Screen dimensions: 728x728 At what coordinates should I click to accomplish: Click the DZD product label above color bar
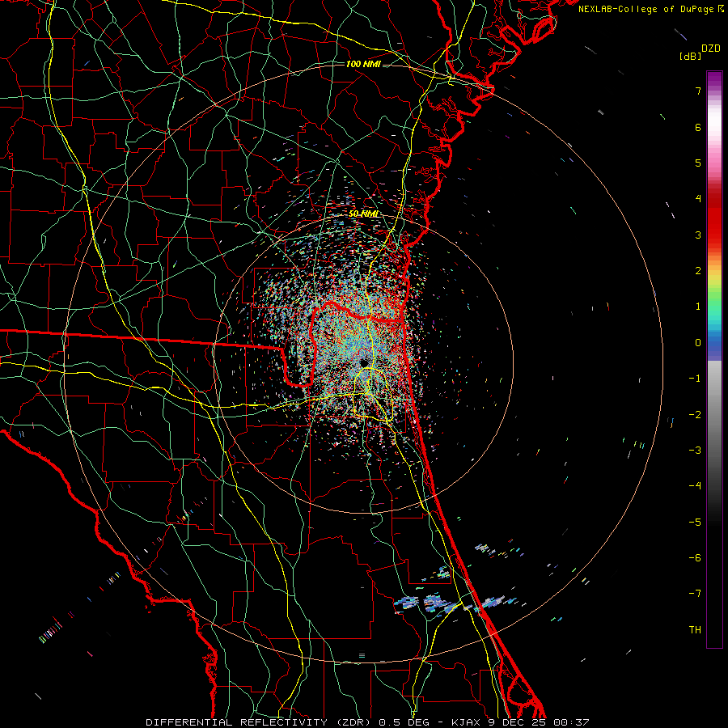click(711, 49)
